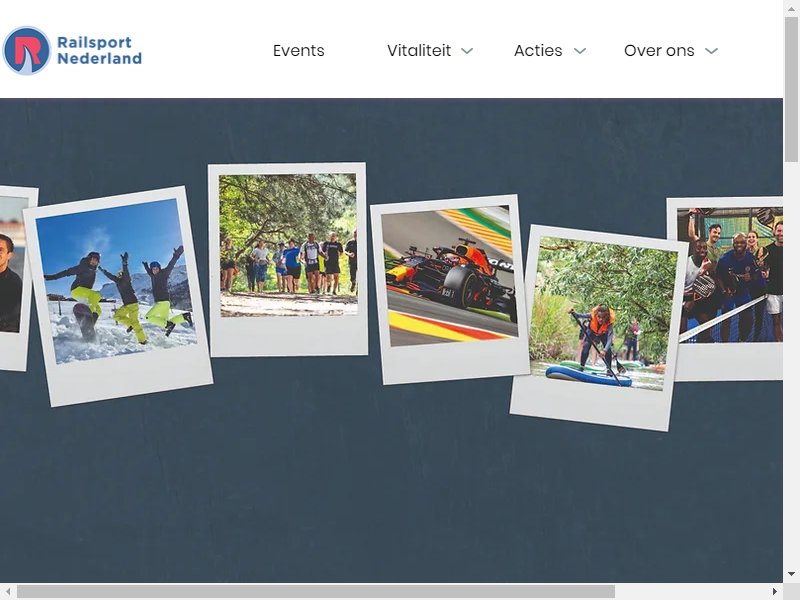Open the Acties menu item
The image size is (800, 600).
pos(538,51)
